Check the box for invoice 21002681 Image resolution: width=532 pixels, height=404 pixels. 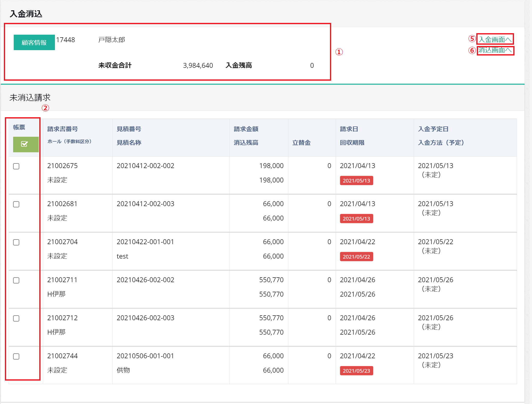point(16,204)
